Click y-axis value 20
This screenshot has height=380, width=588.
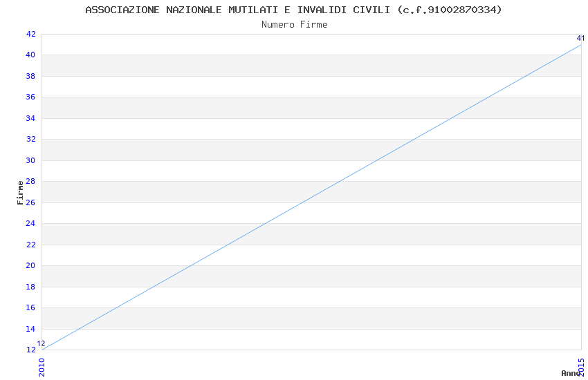pos(30,265)
